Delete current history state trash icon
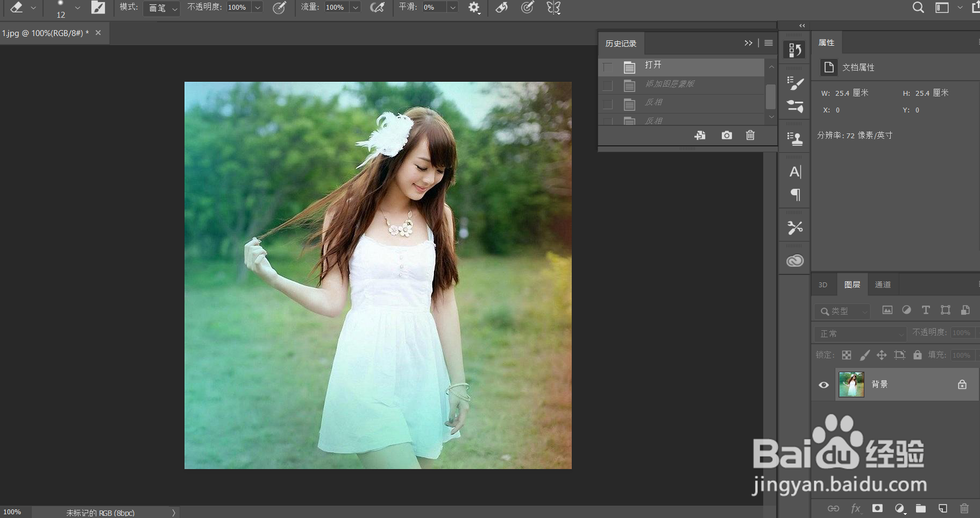Image resolution: width=980 pixels, height=518 pixels. 750,135
